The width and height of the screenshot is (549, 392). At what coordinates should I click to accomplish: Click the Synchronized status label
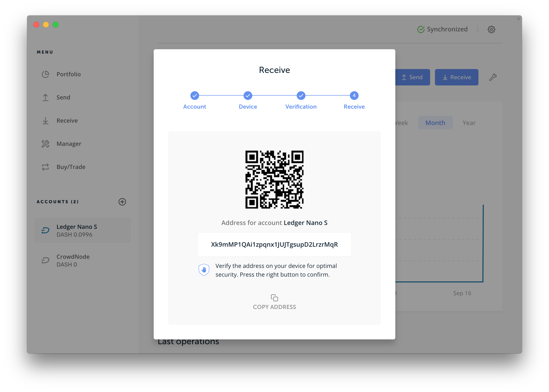tap(447, 29)
